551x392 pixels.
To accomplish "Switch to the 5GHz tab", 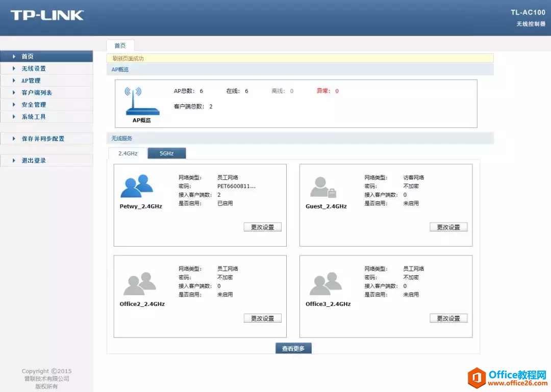I will (x=167, y=153).
